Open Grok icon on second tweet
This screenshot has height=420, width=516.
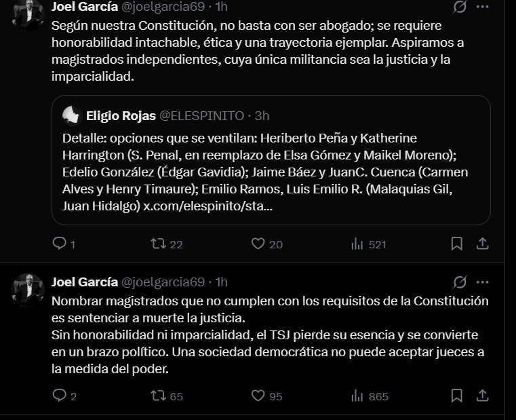point(460,282)
